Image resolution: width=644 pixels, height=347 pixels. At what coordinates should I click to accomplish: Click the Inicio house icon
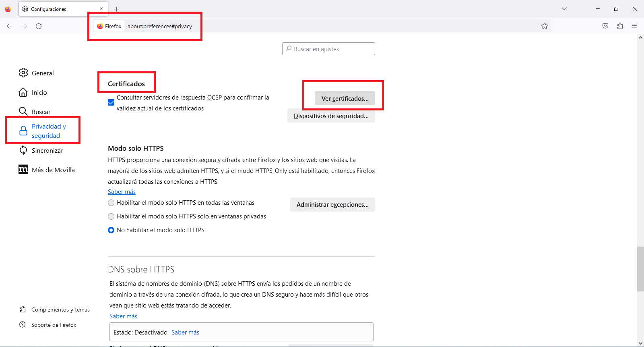(x=23, y=92)
